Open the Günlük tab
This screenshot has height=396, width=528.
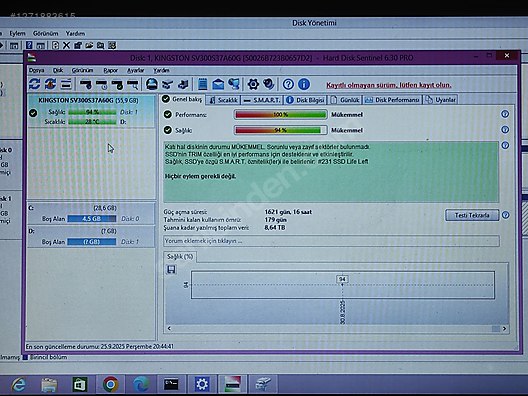345,100
